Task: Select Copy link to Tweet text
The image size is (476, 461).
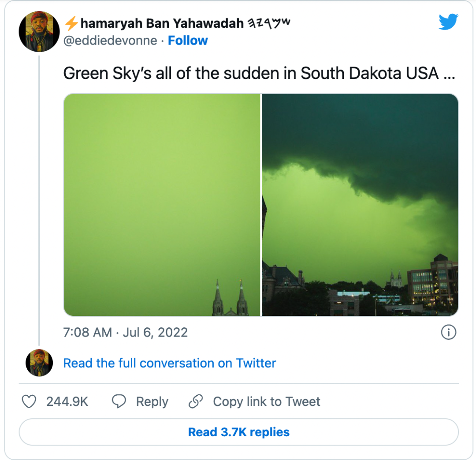Action: [x=266, y=401]
